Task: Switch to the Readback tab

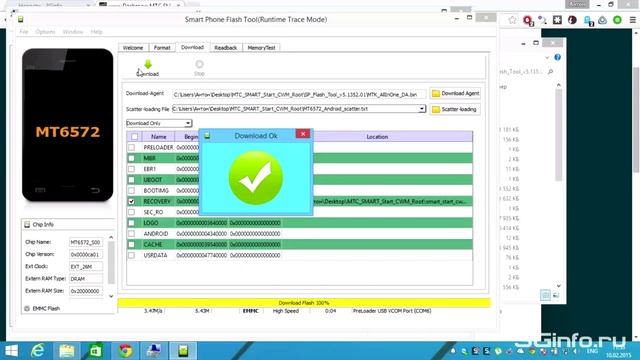Action: pos(226,48)
